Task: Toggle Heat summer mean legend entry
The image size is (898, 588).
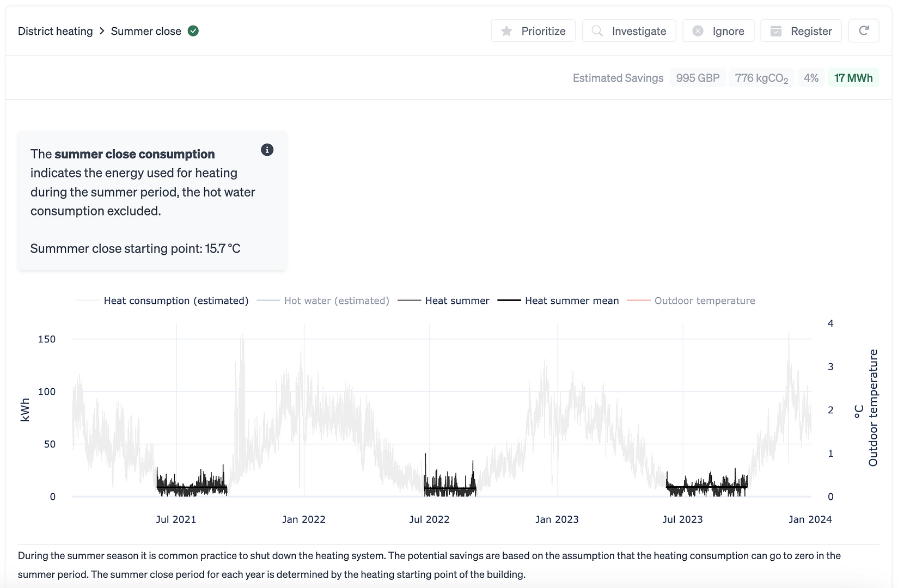Action: coord(571,301)
